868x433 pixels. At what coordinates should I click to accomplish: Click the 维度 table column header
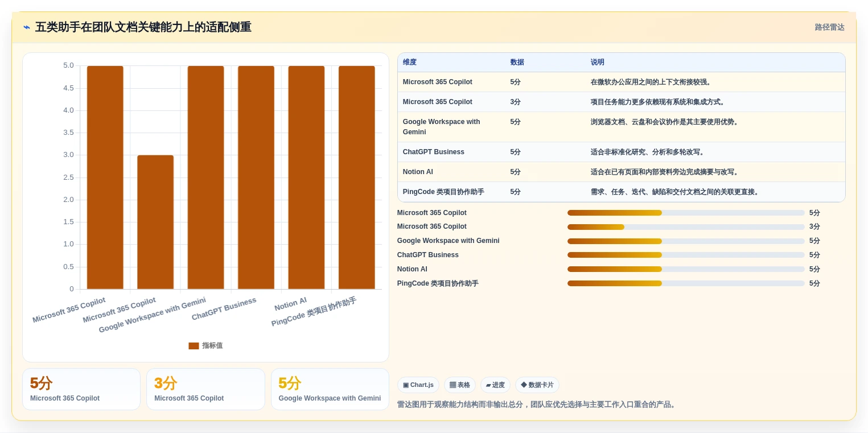[410, 63]
